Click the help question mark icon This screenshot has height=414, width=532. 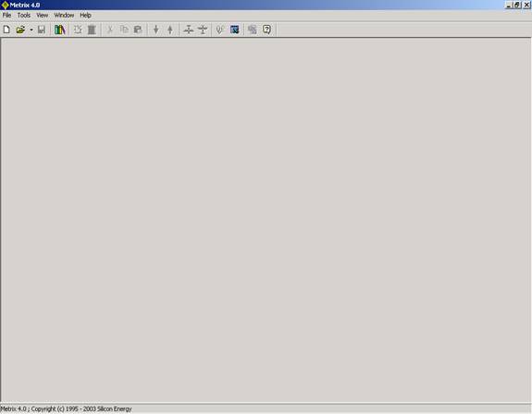pyautogui.click(x=267, y=30)
